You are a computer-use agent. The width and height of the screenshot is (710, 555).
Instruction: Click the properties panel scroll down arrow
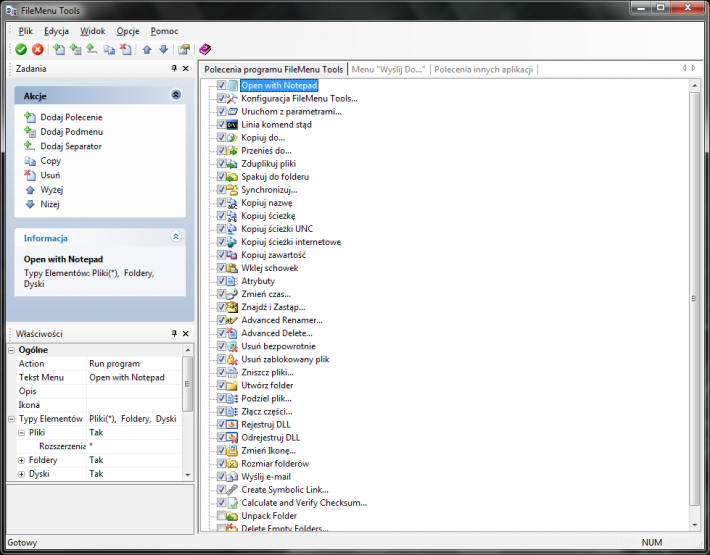coord(188,475)
